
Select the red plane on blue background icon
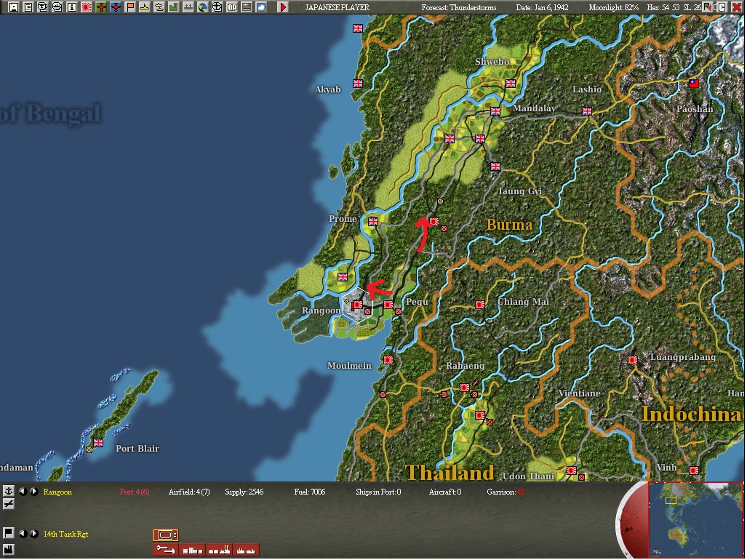pos(116,7)
